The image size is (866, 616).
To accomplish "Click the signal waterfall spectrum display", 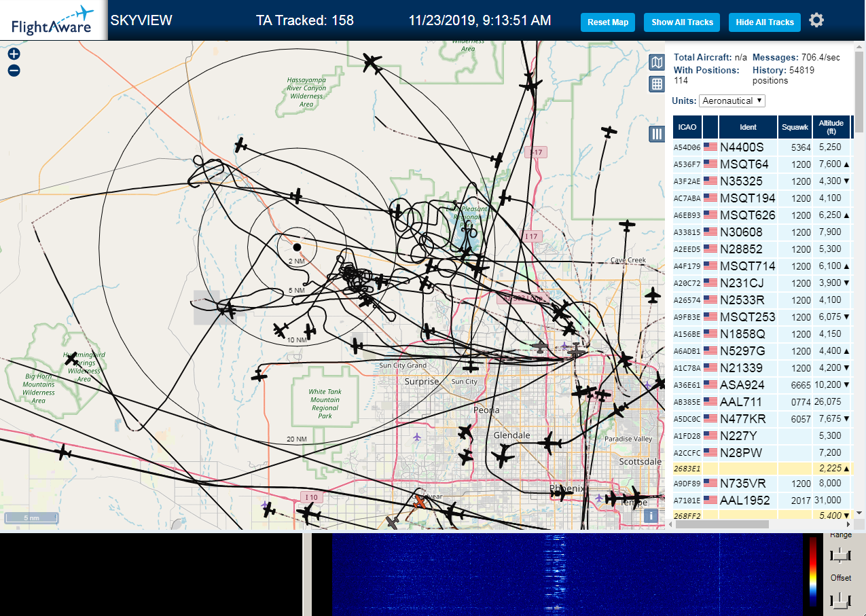I will (566, 574).
